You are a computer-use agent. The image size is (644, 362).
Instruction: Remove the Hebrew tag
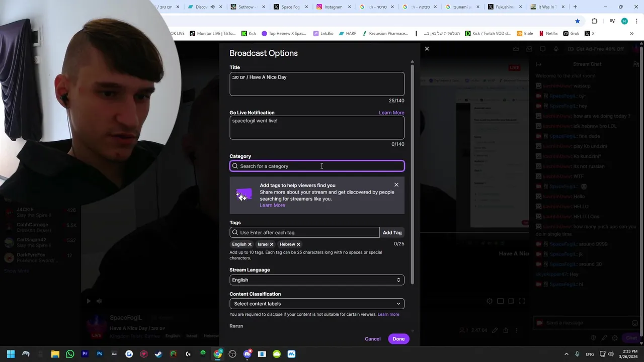[298, 244]
